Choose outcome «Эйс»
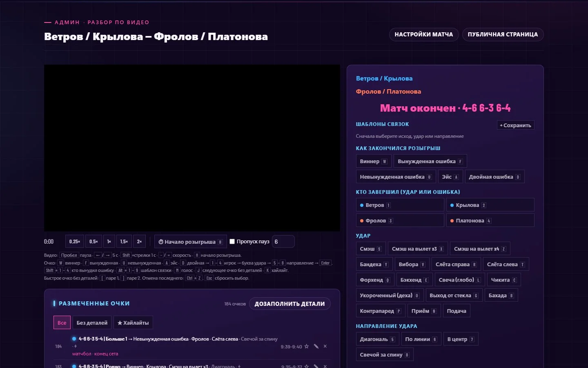588x368 pixels. (450, 177)
